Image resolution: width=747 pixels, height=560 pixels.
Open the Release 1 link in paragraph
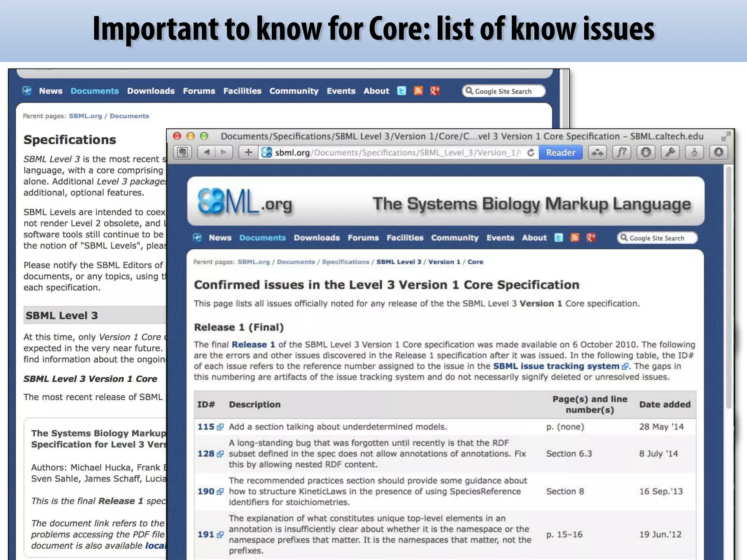253,345
